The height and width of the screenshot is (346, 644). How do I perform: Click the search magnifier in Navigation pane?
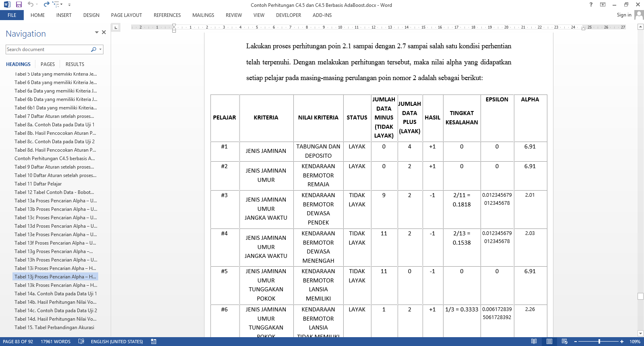[x=94, y=49]
